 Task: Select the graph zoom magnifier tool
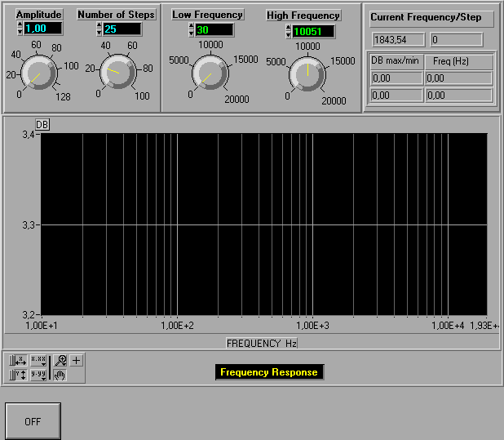pos(60,360)
